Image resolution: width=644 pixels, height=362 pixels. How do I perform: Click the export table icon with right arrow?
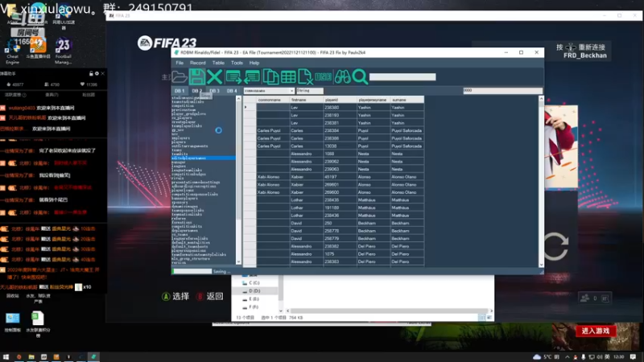pos(233,76)
